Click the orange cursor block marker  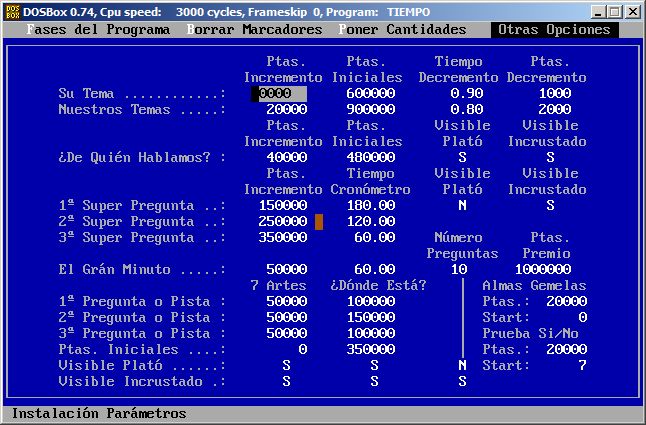(319, 221)
